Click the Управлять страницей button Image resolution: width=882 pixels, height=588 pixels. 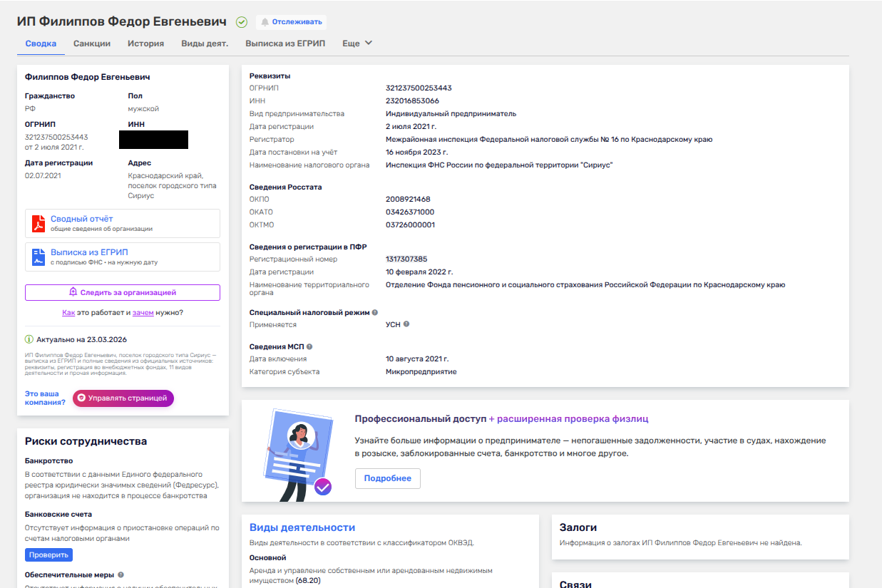123,398
